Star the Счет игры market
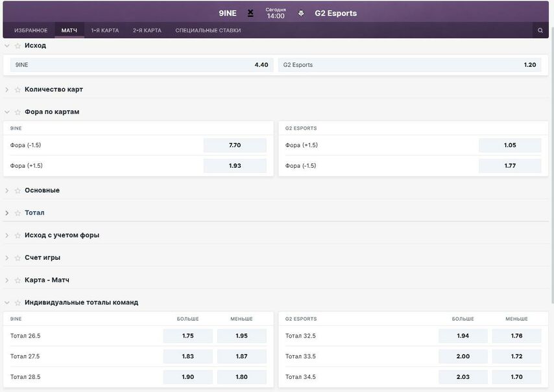The height and width of the screenshot is (392, 554). point(18,258)
